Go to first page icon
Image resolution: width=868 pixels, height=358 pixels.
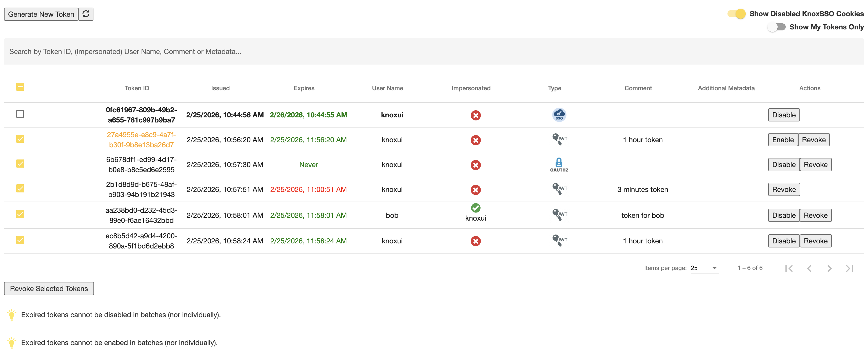789,268
